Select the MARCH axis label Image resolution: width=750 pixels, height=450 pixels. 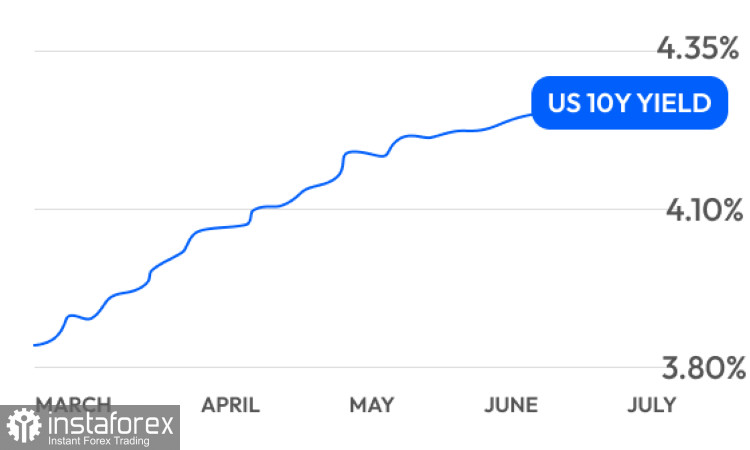(x=73, y=405)
